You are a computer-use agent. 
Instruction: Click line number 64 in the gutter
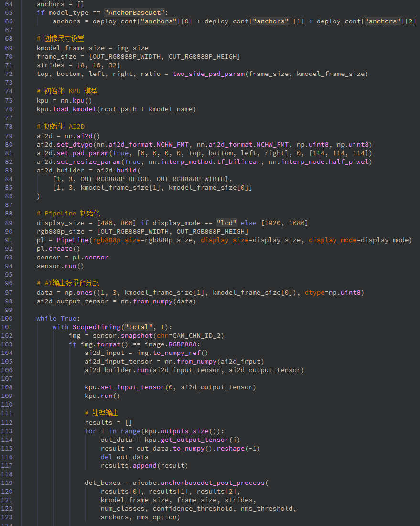10,4
